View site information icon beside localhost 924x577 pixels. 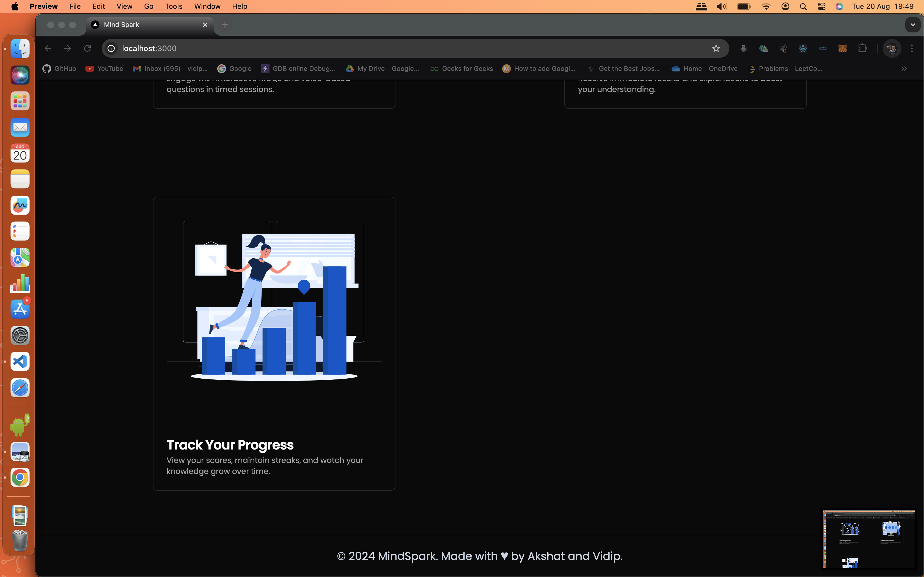point(111,48)
